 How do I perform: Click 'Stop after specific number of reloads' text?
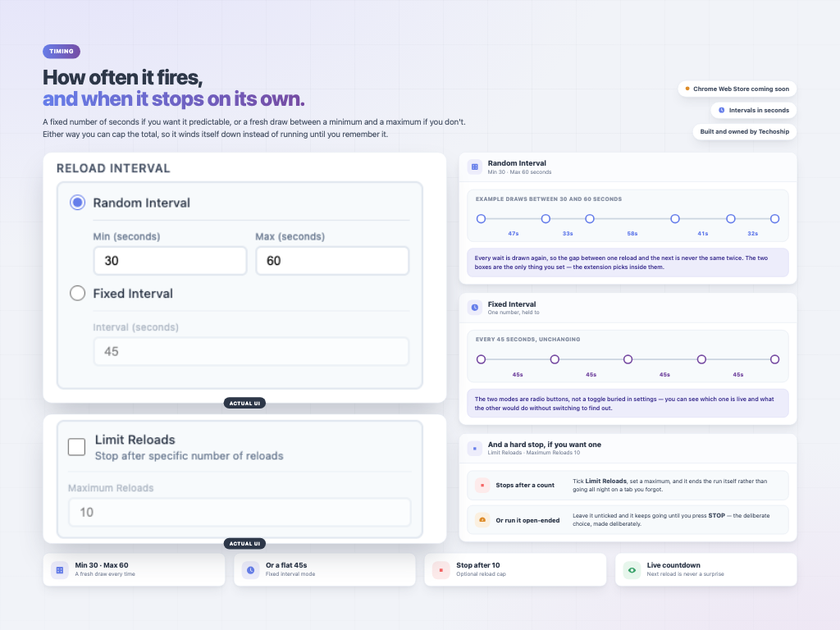click(x=189, y=456)
